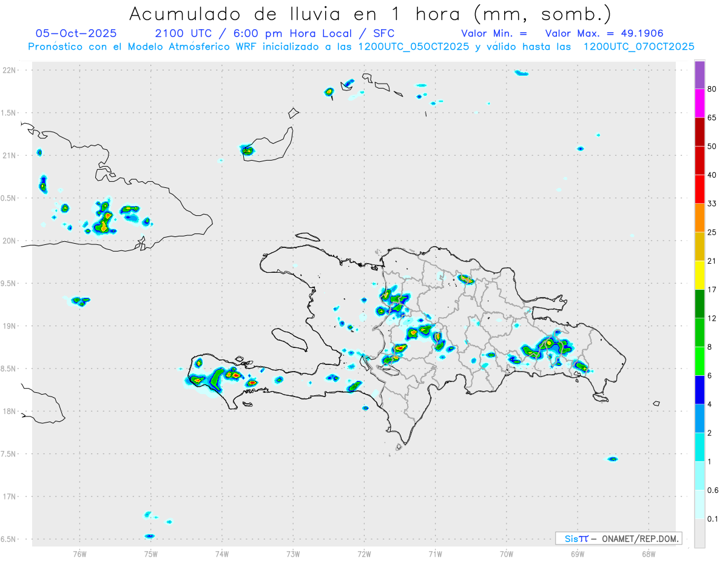Screen dimensions: 728x562
Task: Click the legend value "17"
Action: pyautogui.click(x=712, y=290)
